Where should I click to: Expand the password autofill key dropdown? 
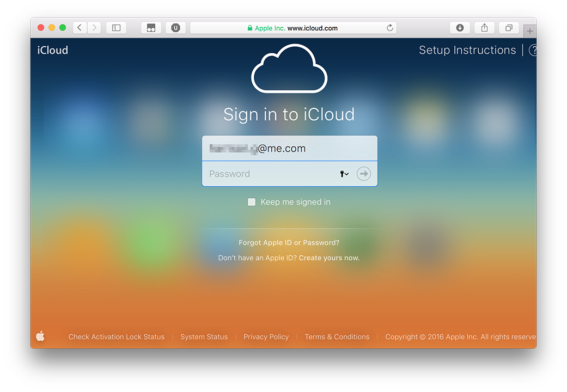point(344,174)
